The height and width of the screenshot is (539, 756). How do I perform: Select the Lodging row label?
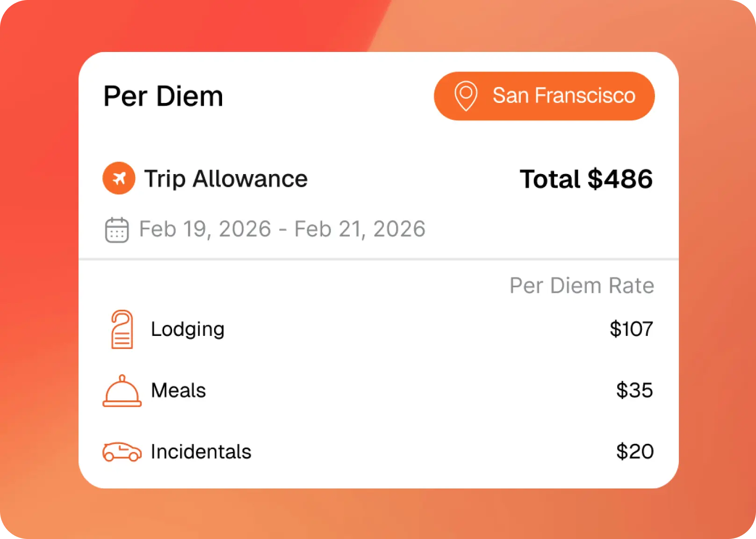tap(187, 329)
